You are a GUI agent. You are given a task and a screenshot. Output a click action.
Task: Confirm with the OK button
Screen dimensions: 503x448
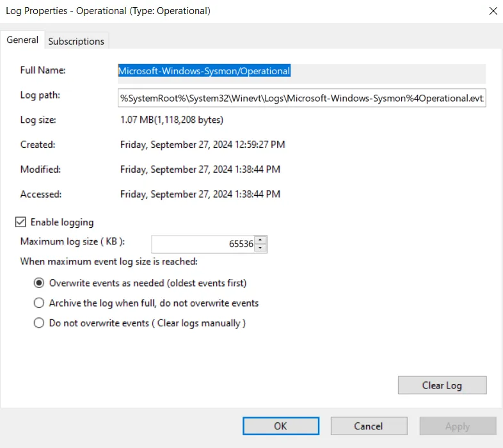(x=281, y=426)
